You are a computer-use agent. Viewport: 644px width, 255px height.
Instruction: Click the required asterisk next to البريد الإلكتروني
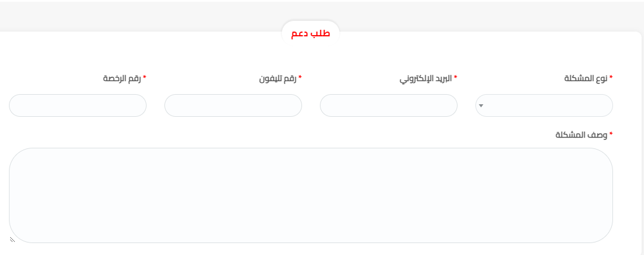(456, 77)
